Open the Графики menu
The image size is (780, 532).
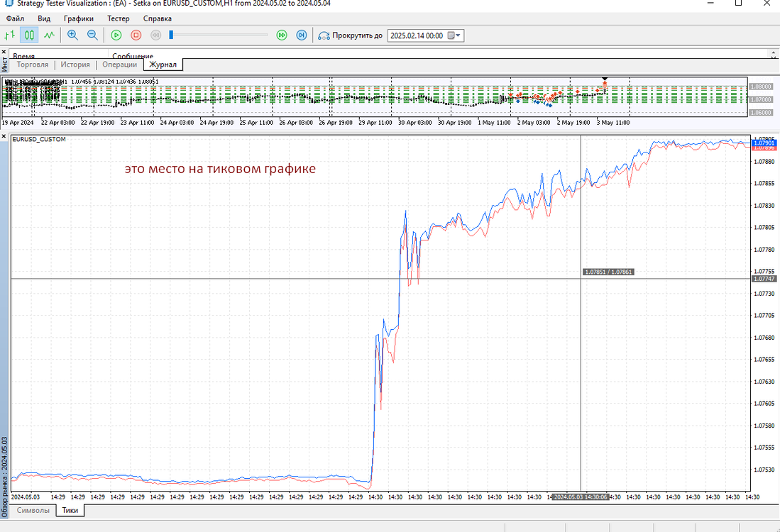[x=79, y=18]
